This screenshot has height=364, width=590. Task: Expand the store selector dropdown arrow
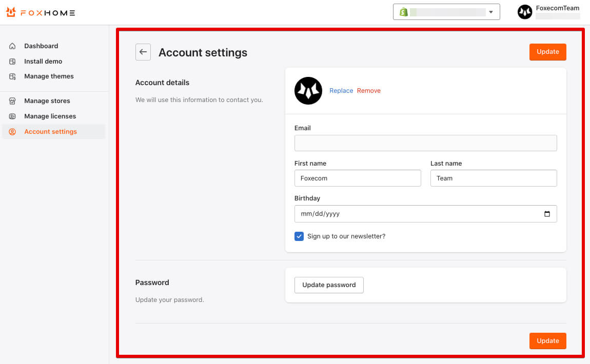[x=490, y=12]
